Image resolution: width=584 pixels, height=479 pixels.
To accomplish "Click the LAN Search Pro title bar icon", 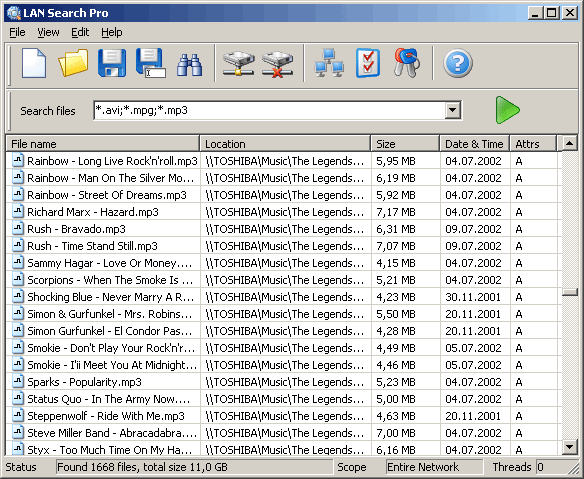I will (14, 13).
